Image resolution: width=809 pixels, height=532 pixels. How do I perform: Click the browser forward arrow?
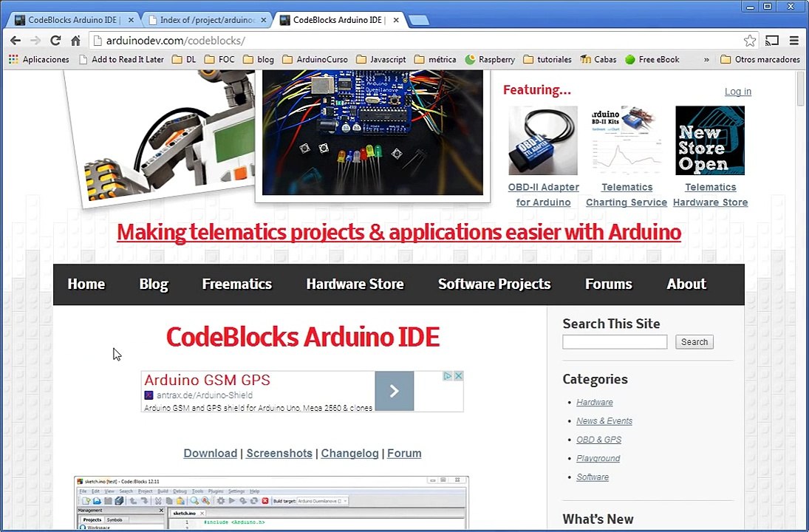pyautogui.click(x=35, y=40)
